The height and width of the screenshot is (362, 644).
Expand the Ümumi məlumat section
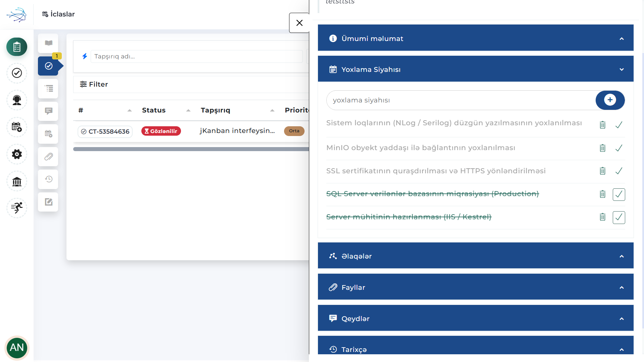pos(475,38)
